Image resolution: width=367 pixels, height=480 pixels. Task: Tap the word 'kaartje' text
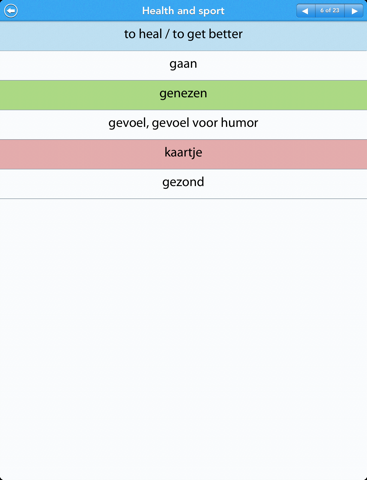click(x=183, y=152)
